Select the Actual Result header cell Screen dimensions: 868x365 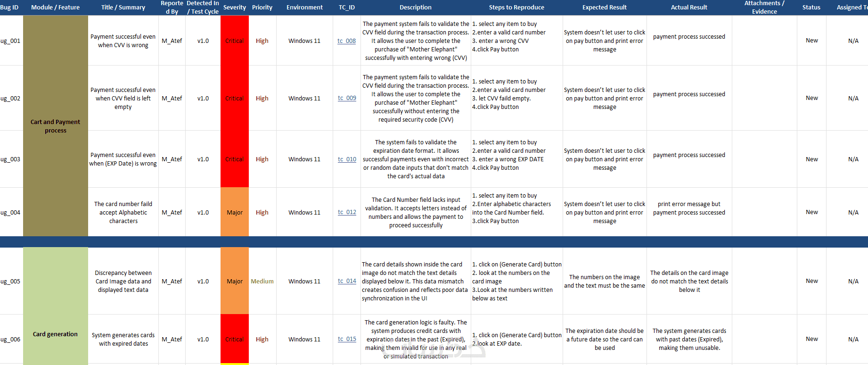(x=689, y=8)
